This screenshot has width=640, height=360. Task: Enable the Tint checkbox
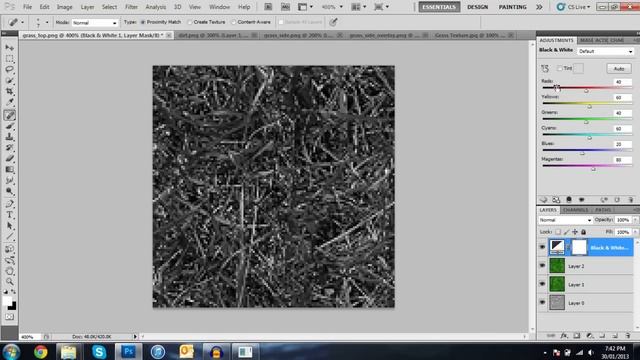[560, 68]
